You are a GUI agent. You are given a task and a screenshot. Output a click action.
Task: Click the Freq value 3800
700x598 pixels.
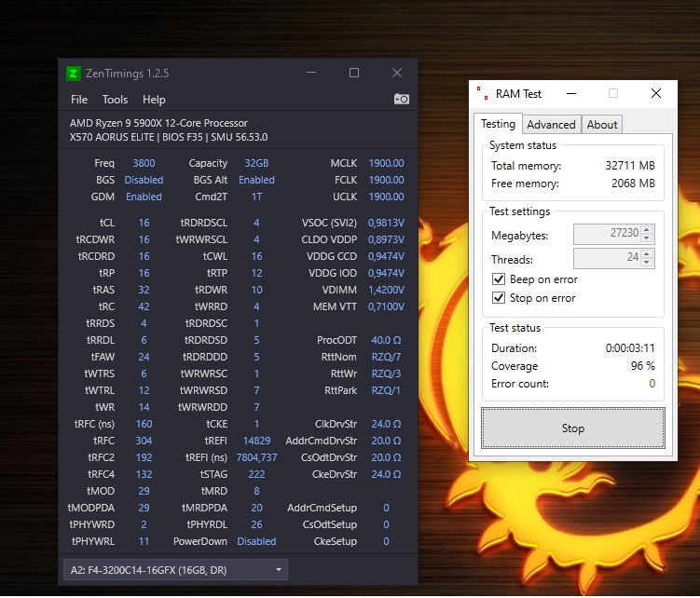tap(144, 163)
